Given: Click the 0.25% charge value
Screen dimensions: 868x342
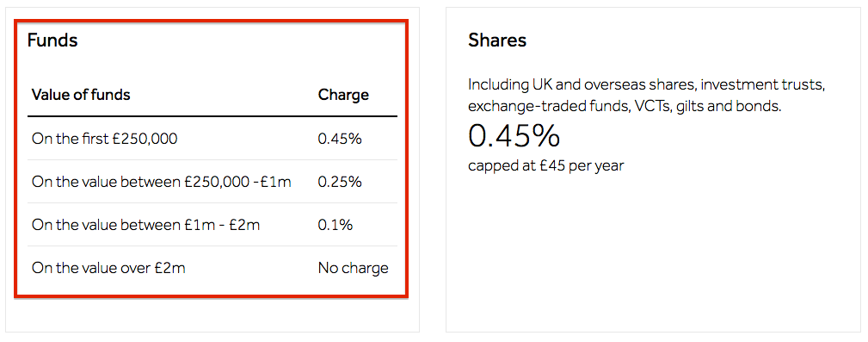Looking at the screenshot, I should coord(340,182).
